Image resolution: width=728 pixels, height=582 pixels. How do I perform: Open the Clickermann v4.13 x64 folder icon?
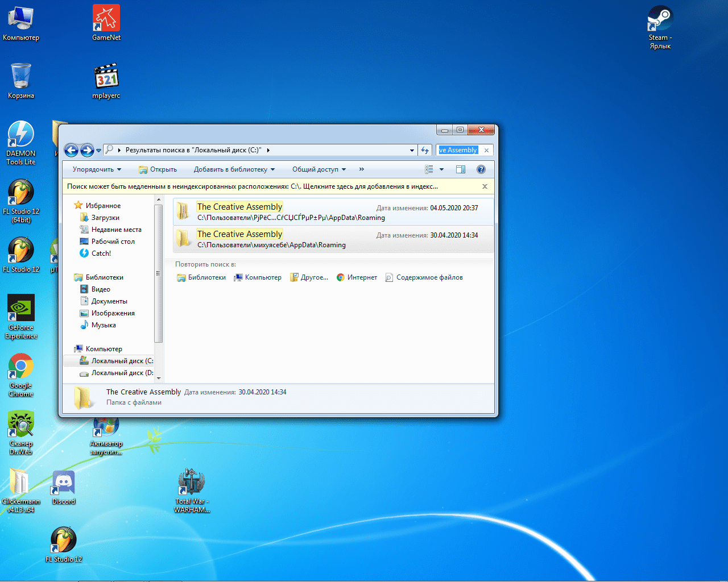coord(21,491)
